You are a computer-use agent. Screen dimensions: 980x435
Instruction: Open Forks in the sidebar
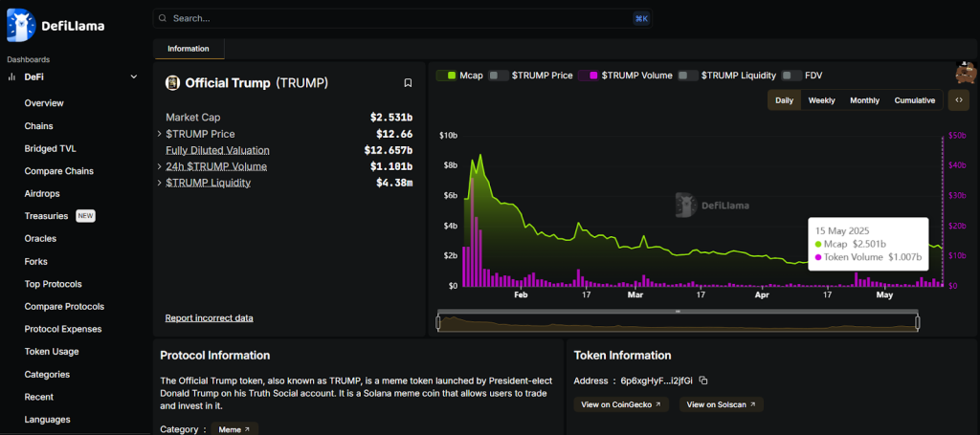pos(36,262)
